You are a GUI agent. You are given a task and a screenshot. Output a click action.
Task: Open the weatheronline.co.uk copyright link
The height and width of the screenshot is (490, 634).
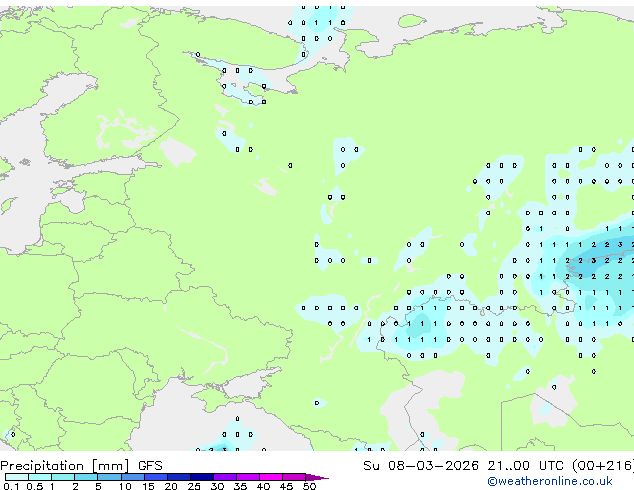click(550, 481)
